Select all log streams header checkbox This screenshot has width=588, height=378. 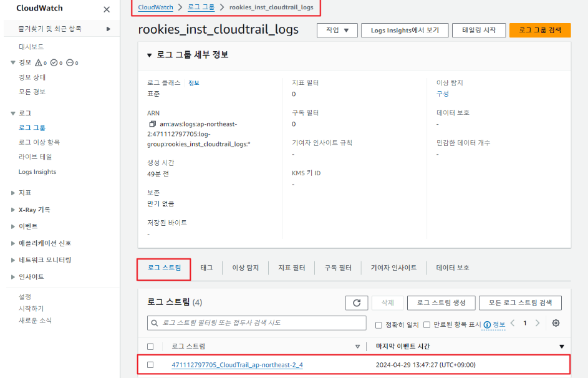[150, 347]
